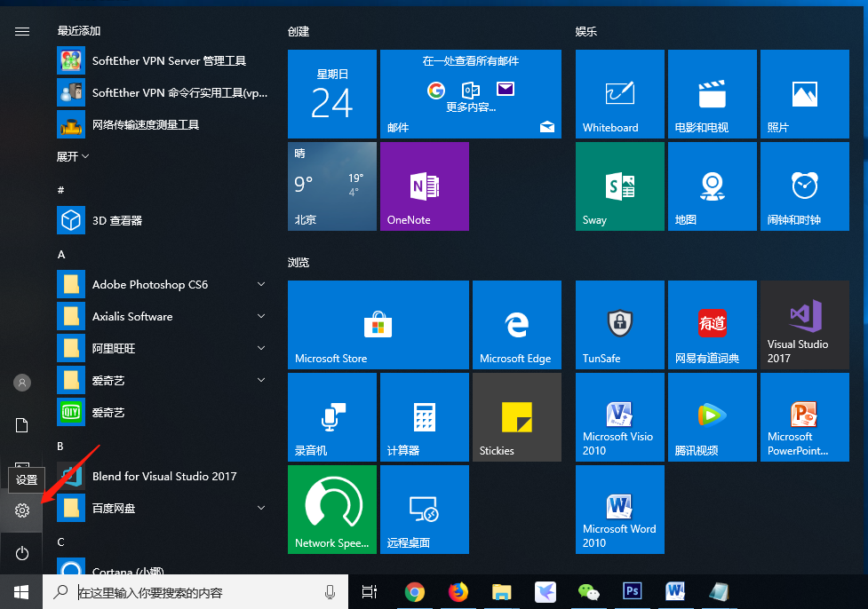Launch the Microsoft Word 2010 tile

coord(619,510)
